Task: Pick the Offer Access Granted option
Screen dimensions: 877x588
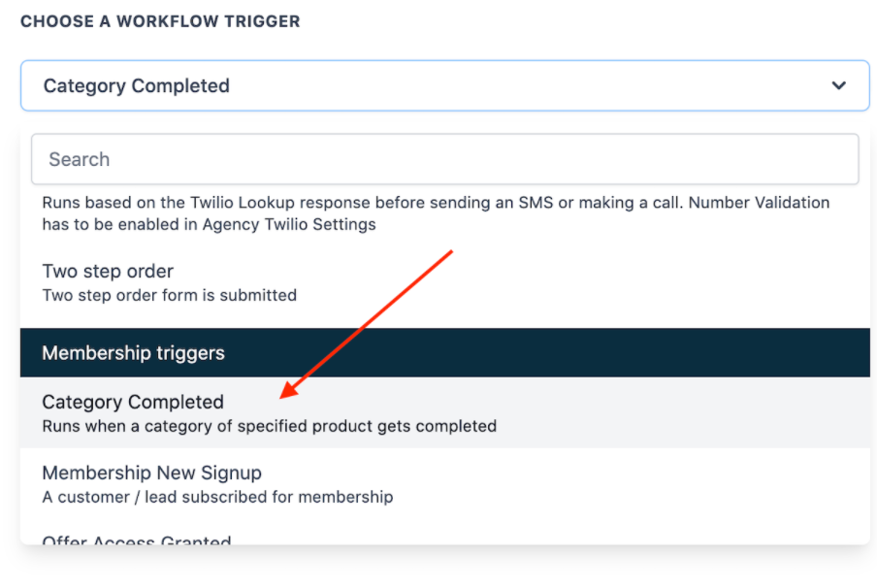Action: tap(137, 539)
